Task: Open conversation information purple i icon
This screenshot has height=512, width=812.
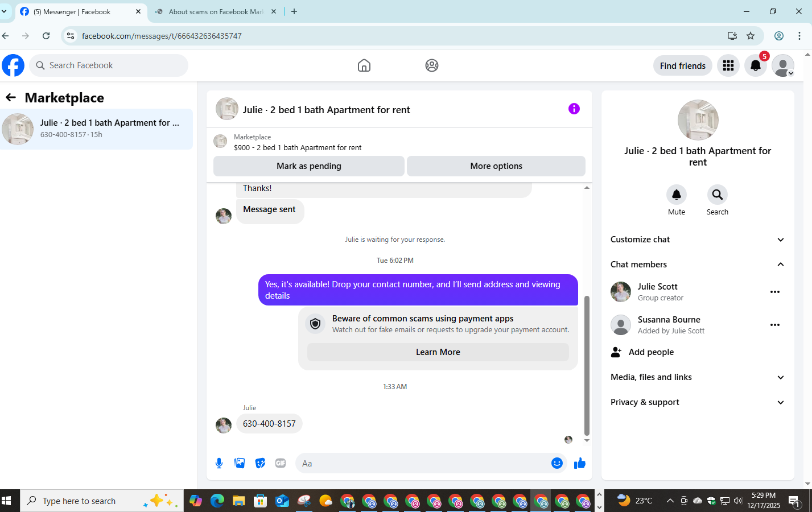Action: [x=574, y=109]
